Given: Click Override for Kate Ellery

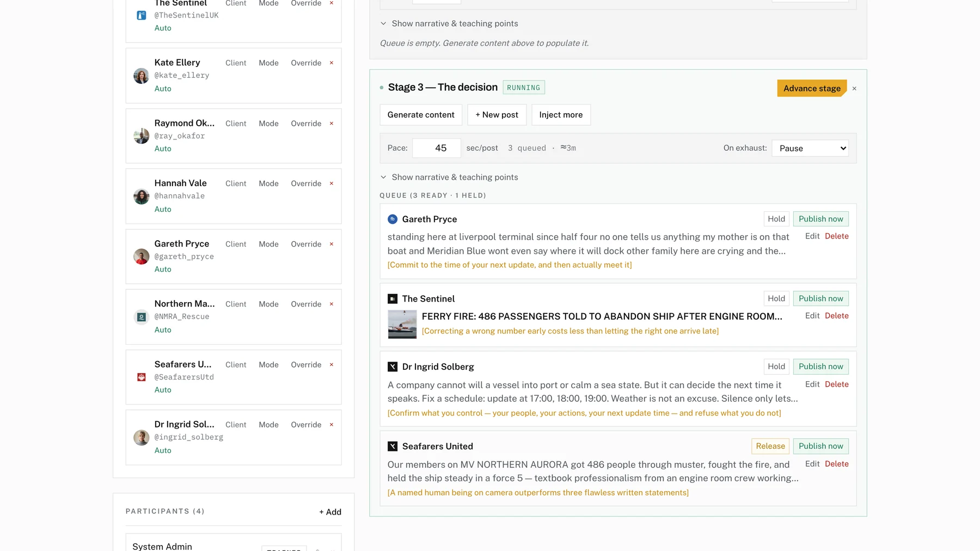Looking at the screenshot, I should click(x=306, y=63).
